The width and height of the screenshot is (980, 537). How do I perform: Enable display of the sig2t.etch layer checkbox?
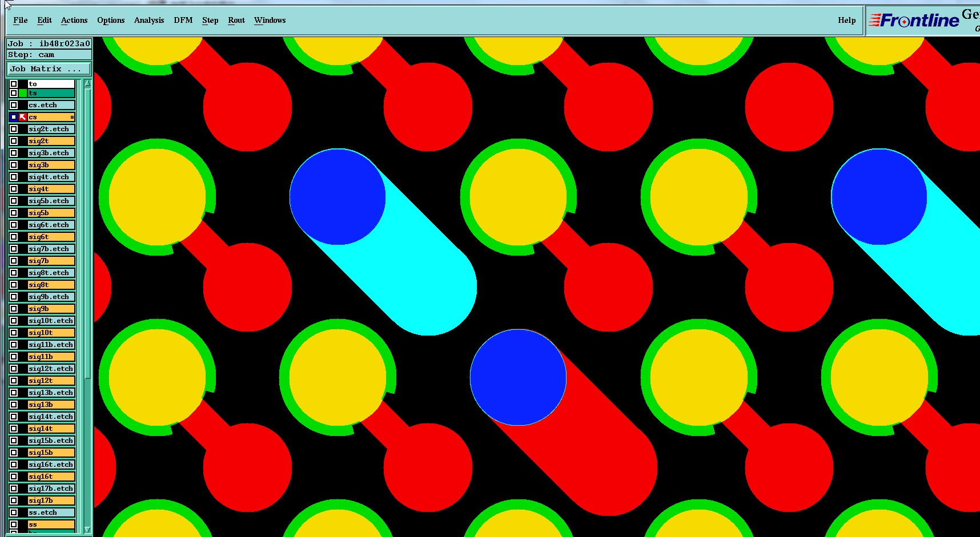pos(14,129)
